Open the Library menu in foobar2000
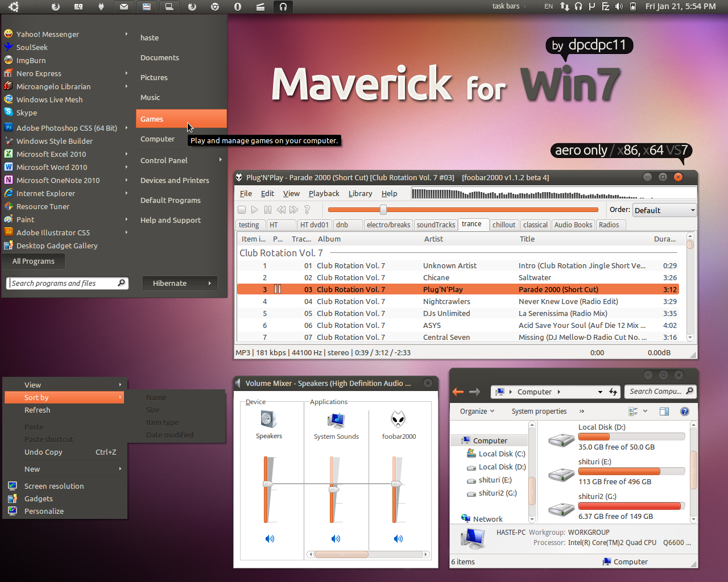The width and height of the screenshot is (728, 582). tap(360, 193)
